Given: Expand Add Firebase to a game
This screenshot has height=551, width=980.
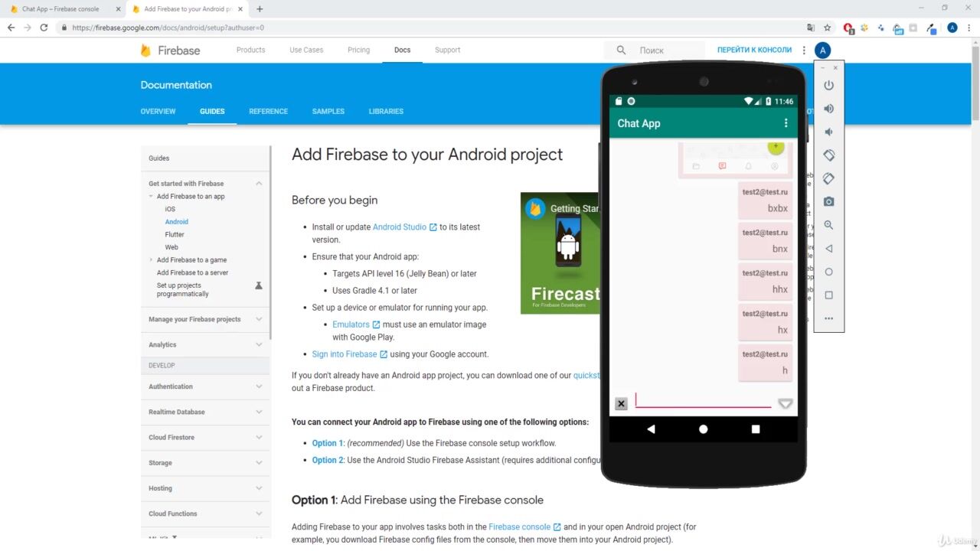Looking at the screenshot, I should pyautogui.click(x=151, y=260).
